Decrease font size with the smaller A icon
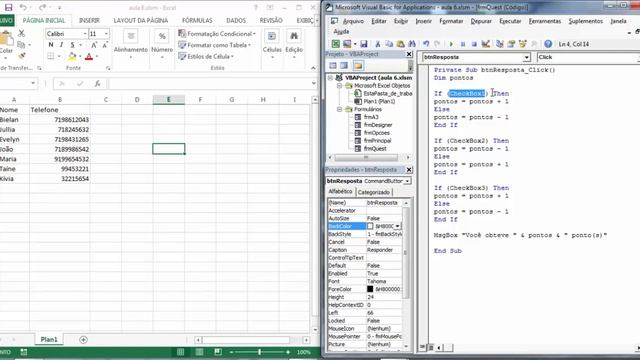This screenshot has height=360, width=640. (104, 45)
